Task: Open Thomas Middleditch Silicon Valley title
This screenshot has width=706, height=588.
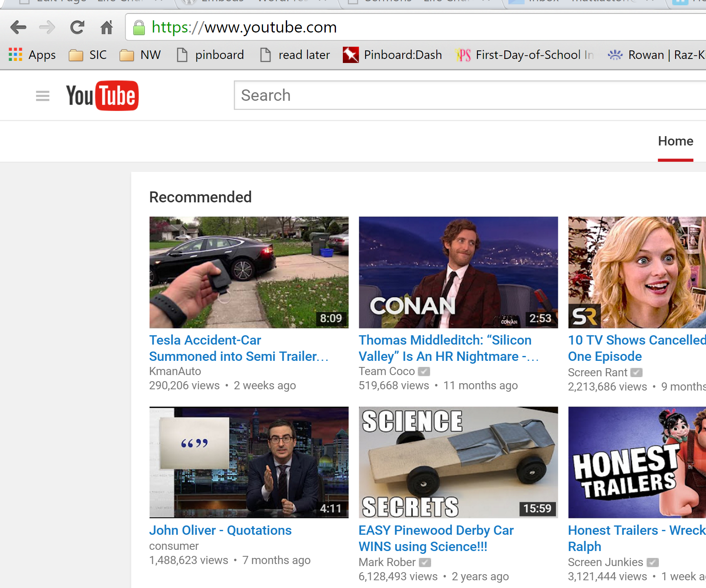Action: [449, 348]
